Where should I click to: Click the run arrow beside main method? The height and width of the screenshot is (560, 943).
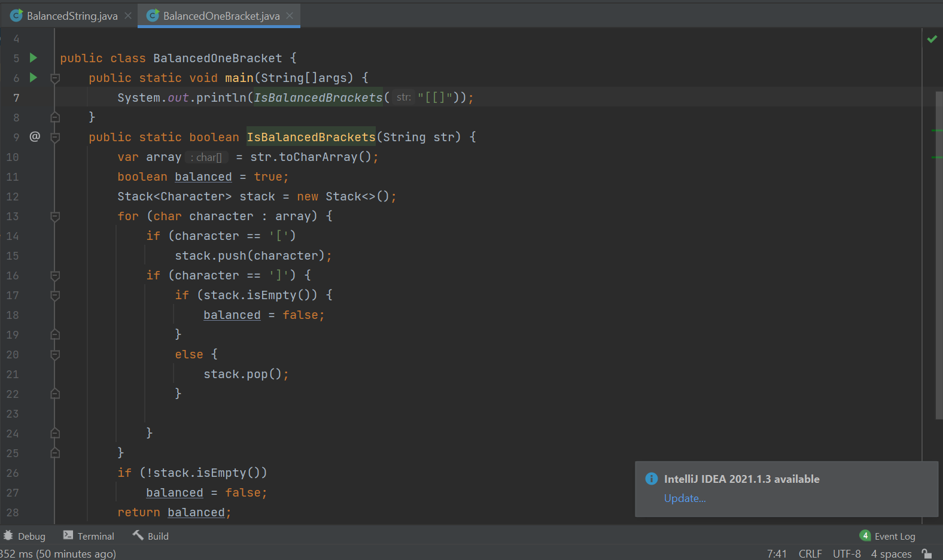point(34,78)
